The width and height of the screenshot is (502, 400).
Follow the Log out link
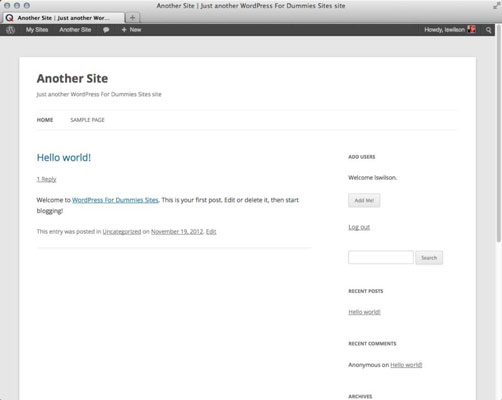point(359,227)
